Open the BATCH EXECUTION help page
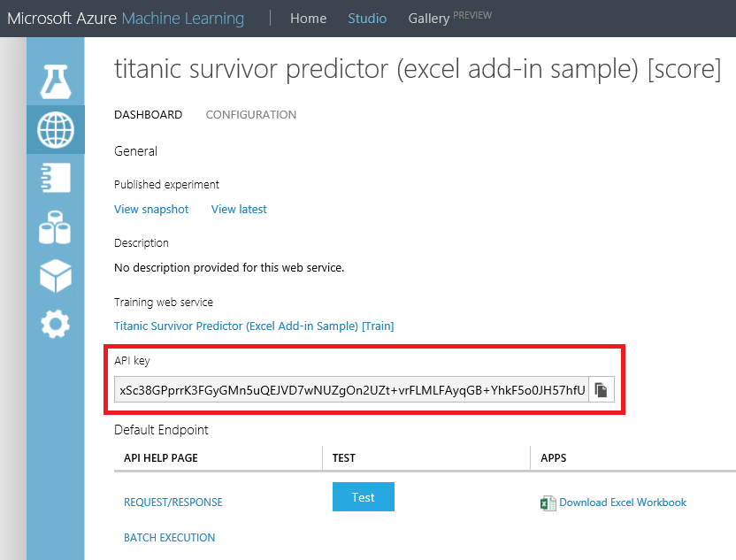Image resolution: width=736 pixels, height=560 pixels. [x=169, y=537]
